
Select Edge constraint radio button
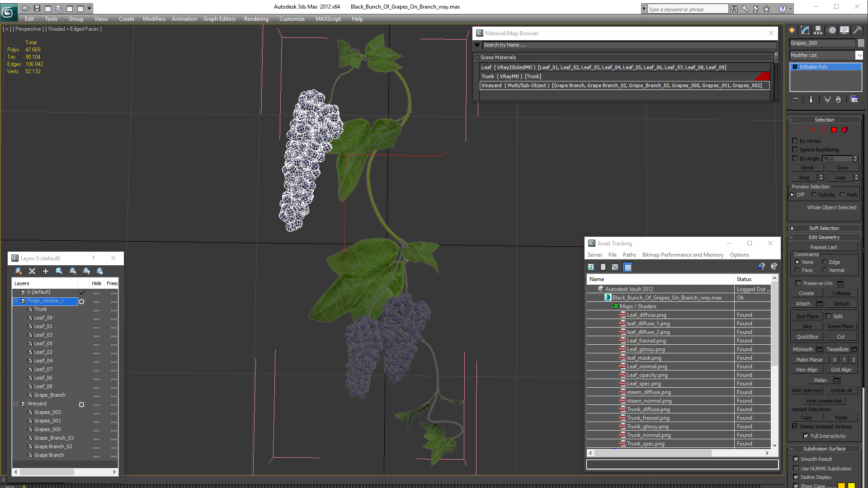824,262
